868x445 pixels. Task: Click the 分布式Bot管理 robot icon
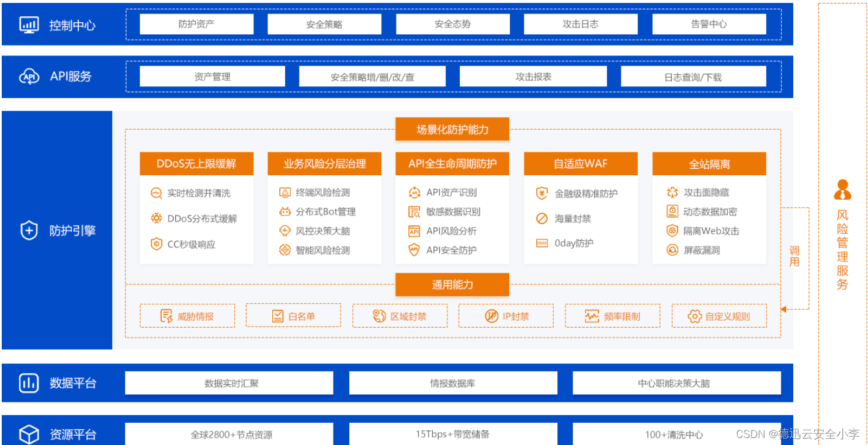pyautogui.click(x=285, y=211)
